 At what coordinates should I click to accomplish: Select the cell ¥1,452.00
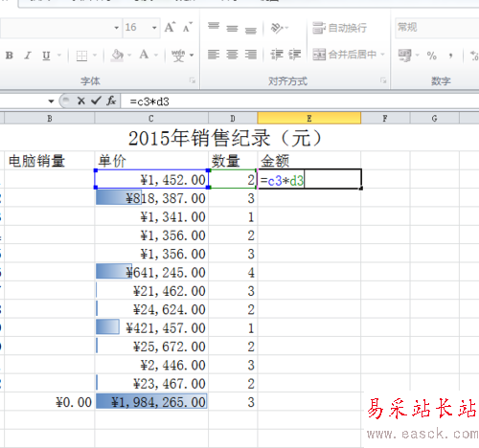click(151, 179)
